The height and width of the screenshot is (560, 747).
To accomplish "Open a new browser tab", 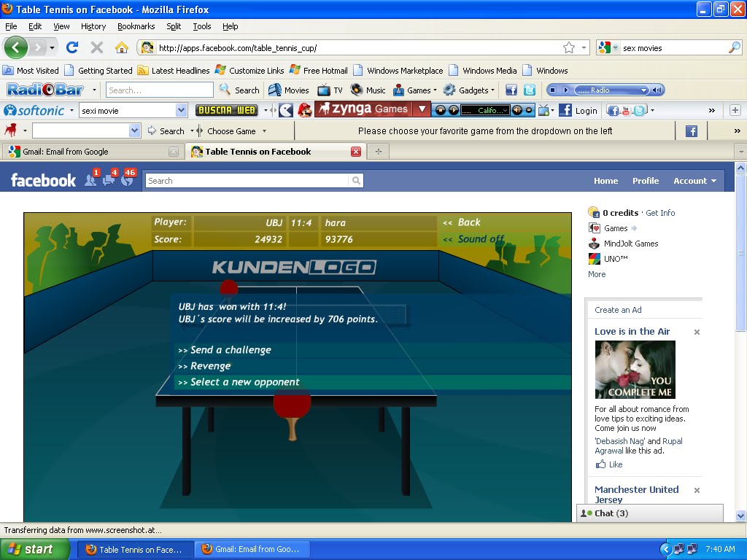I will pos(379,152).
